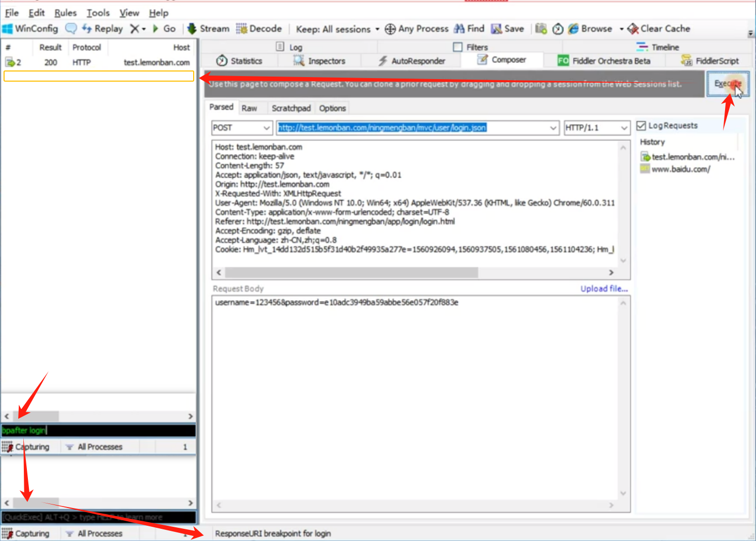Open the Browse dropdown arrow
The width and height of the screenshot is (756, 541).
click(x=621, y=29)
